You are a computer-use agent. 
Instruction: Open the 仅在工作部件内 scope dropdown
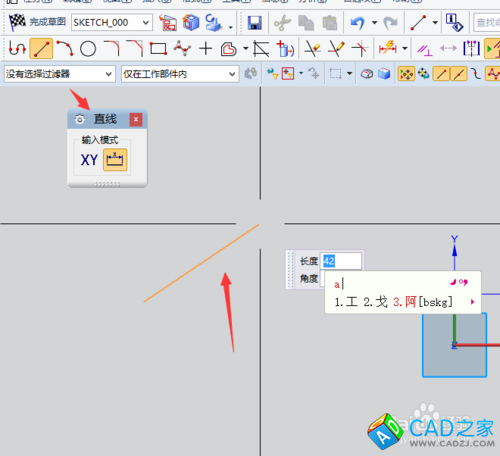click(x=180, y=74)
